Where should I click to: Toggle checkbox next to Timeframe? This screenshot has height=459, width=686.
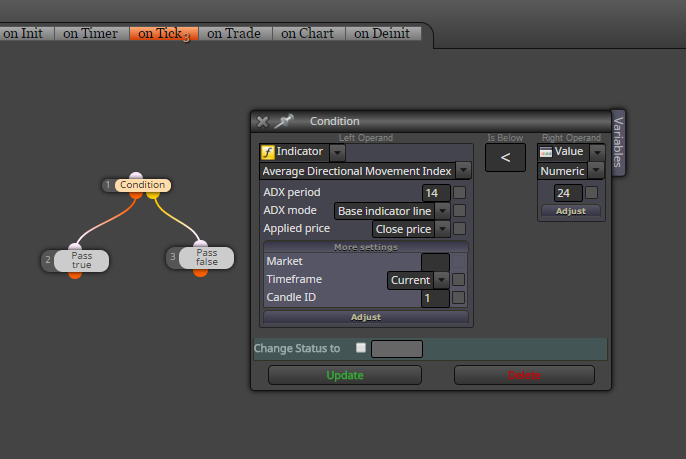tap(458, 280)
